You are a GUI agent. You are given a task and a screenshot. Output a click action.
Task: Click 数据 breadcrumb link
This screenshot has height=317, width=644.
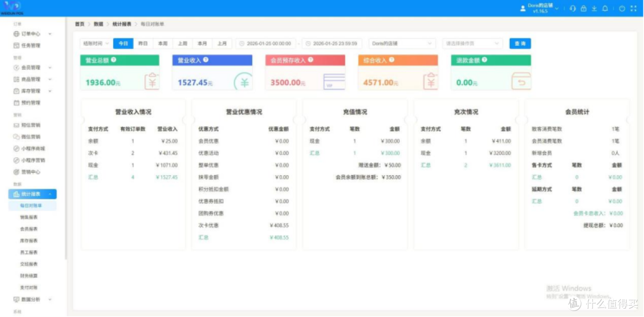pyautogui.click(x=98, y=24)
